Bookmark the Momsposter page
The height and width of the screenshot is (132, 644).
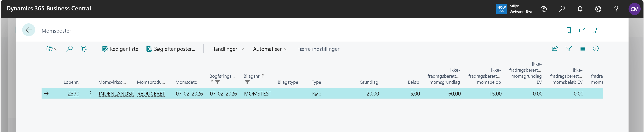pos(568,30)
